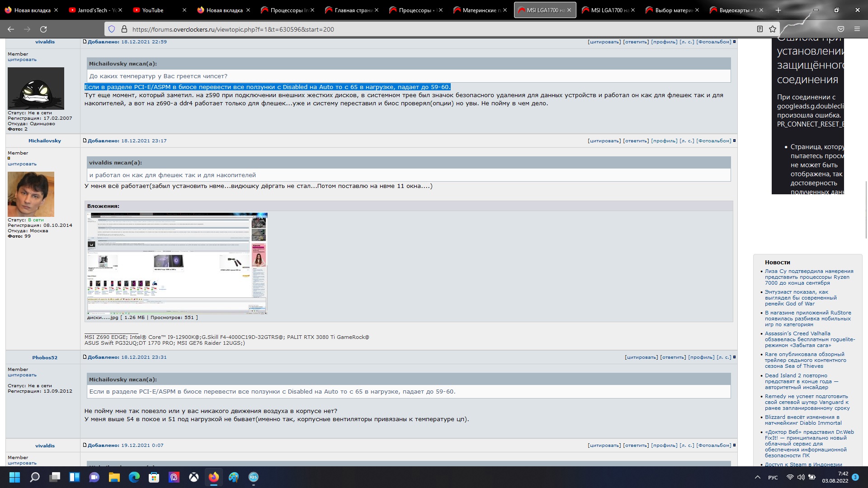Viewport: 868px width, 488px height.
Task: Open the attached диски screenshot thumbnail
Action: coord(177,263)
